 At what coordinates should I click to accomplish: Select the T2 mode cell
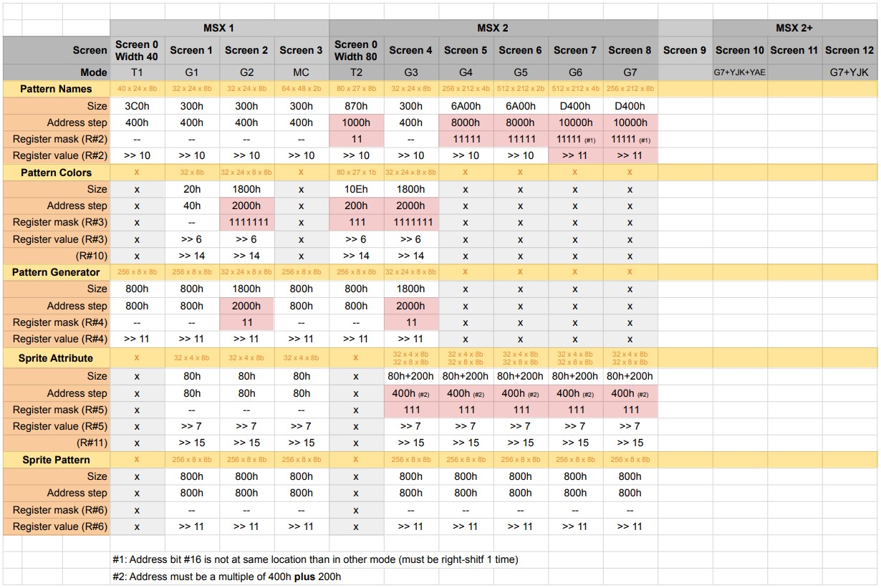pyautogui.click(x=356, y=72)
